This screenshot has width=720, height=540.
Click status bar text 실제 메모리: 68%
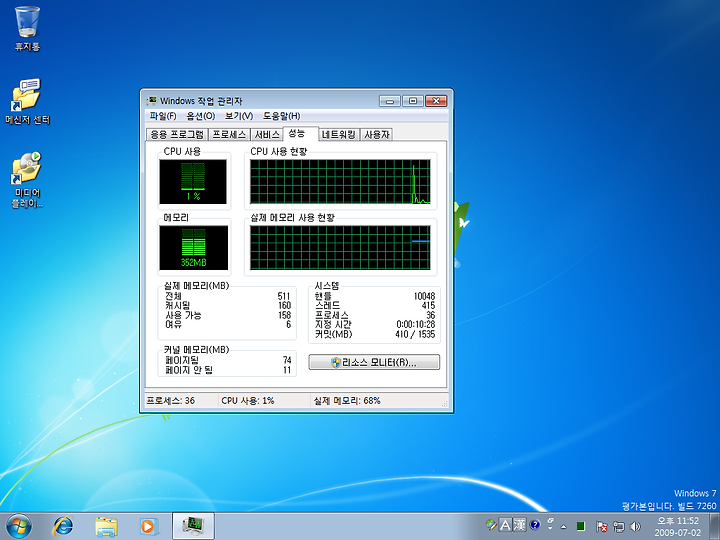point(347,400)
